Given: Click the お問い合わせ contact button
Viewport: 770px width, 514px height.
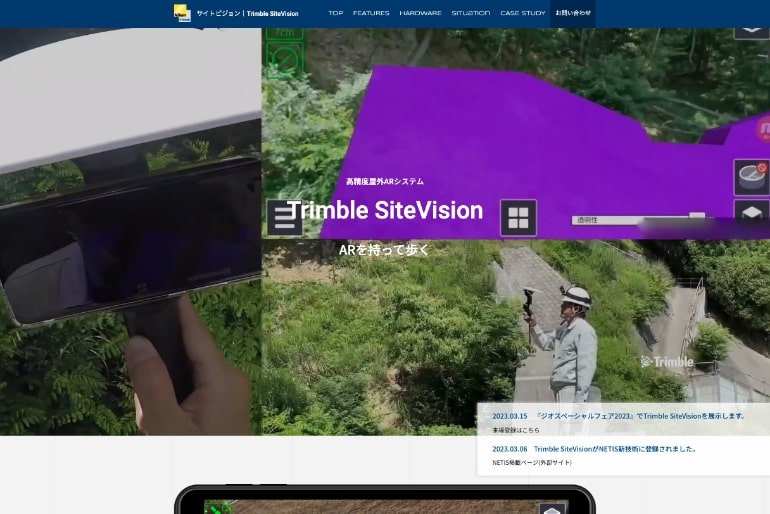Looking at the screenshot, I should pos(573,13).
